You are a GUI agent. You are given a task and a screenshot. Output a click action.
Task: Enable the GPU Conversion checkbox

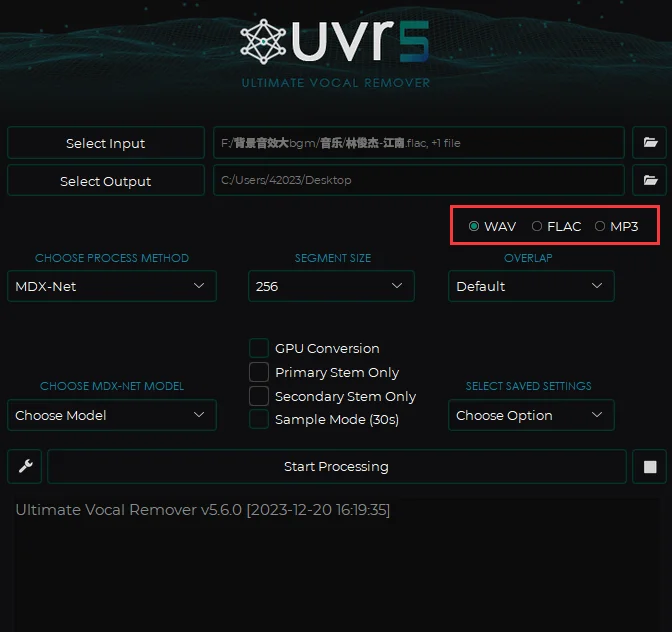tap(259, 348)
